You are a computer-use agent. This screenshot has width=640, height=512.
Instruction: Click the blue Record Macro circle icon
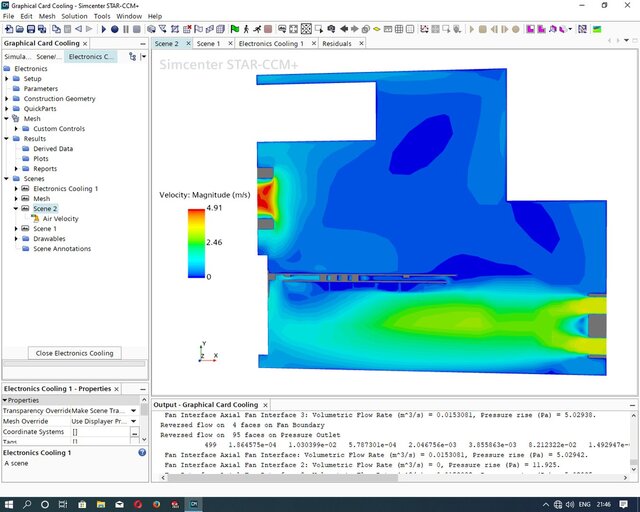115,29
